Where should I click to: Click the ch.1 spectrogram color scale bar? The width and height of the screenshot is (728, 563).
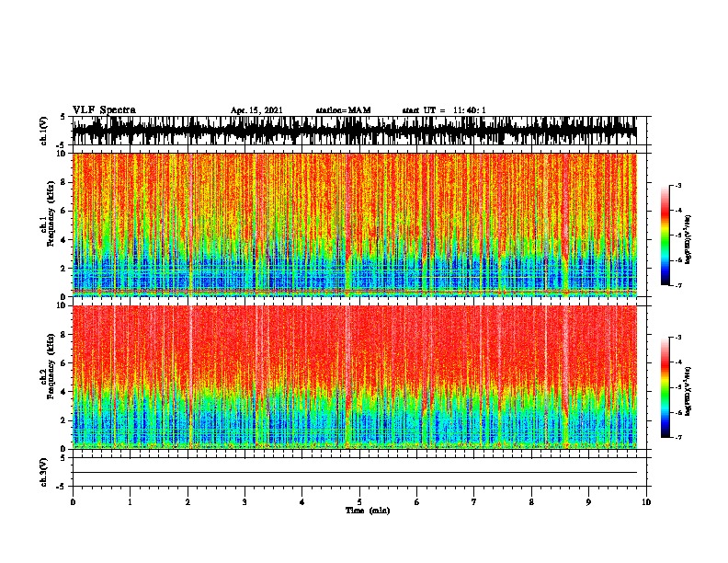(665, 236)
